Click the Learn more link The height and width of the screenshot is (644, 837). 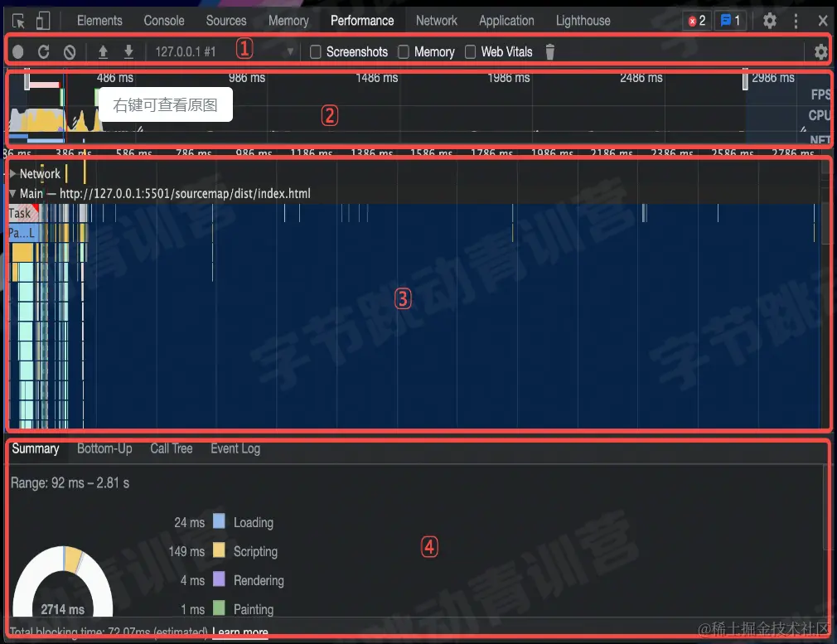coord(240,632)
